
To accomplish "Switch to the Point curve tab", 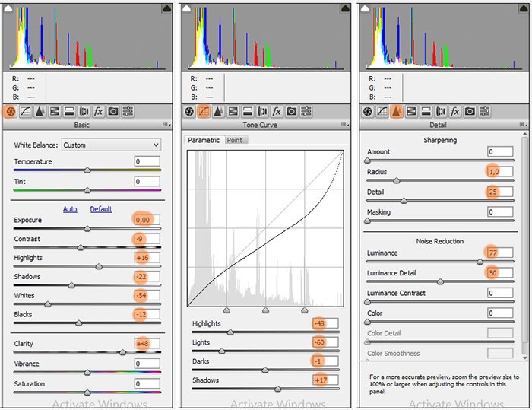I will tap(235, 140).
